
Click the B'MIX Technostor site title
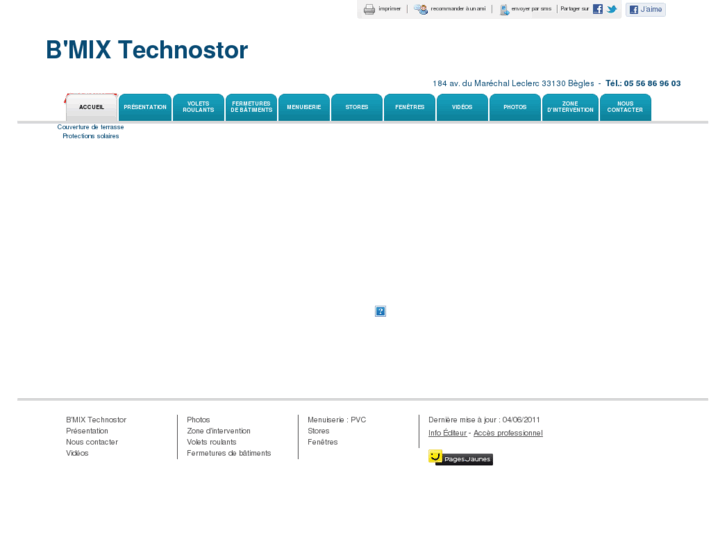tap(147, 50)
